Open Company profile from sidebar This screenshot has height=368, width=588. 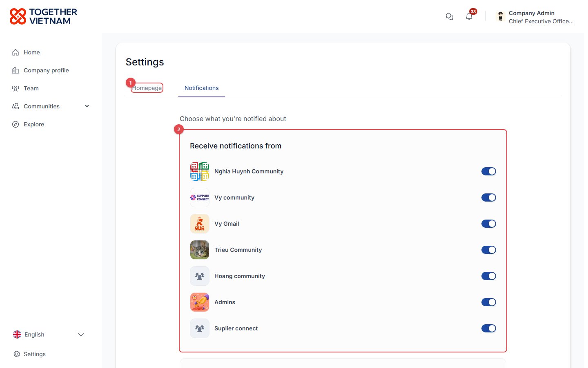point(46,70)
